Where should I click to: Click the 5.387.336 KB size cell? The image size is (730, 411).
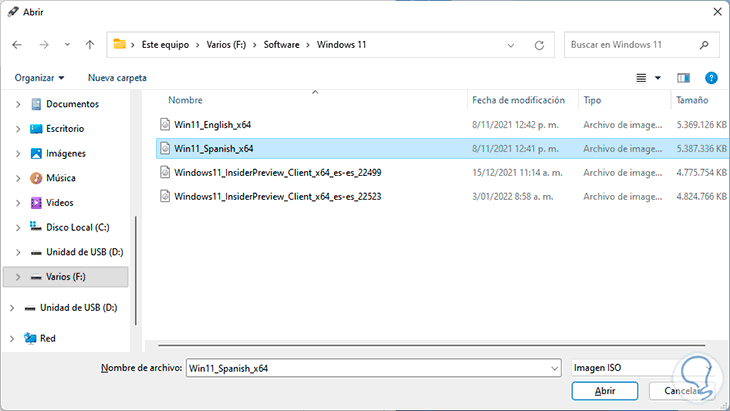tap(701, 148)
